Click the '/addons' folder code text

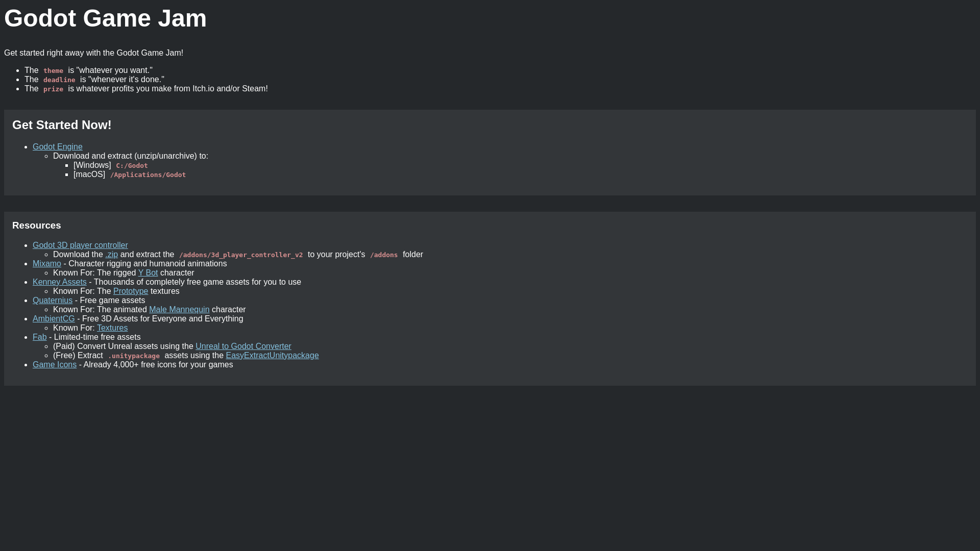pos(384,255)
